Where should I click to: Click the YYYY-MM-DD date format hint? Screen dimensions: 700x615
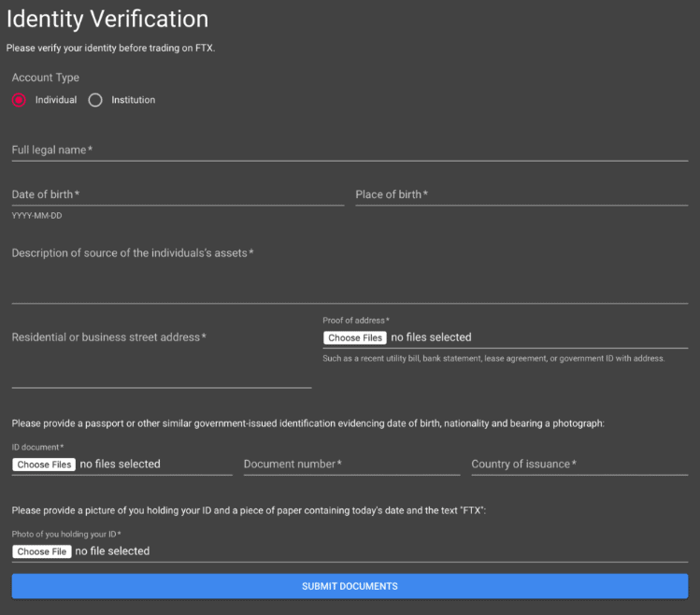37,216
